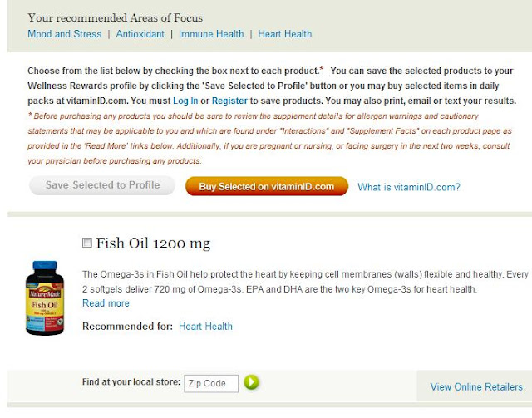Focus the Zip Code input field
The height and width of the screenshot is (418, 532).
point(210,383)
